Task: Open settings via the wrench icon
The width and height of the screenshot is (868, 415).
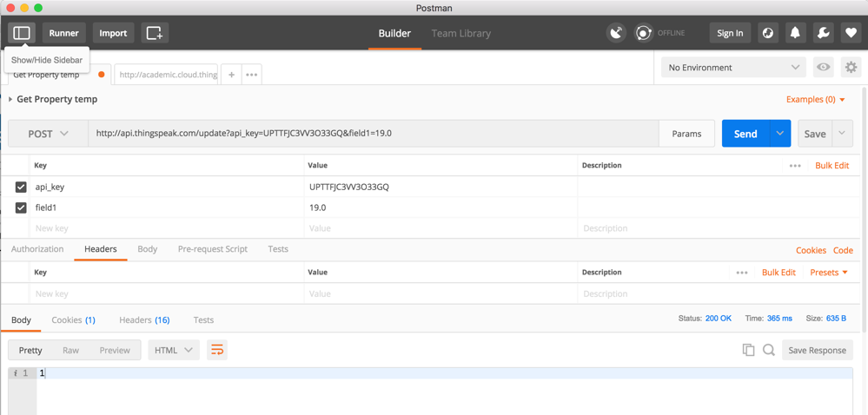Action: pyautogui.click(x=823, y=33)
